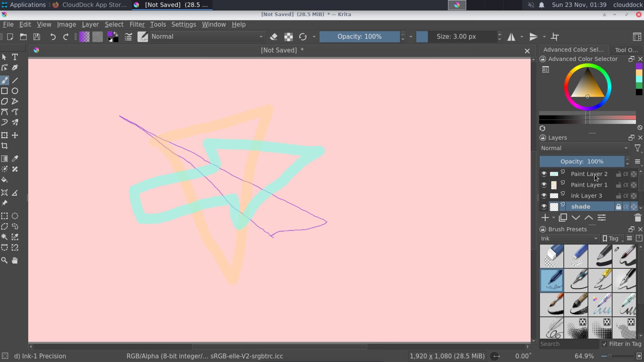The width and height of the screenshot is (644, 362).
Task: Select the Gradient tool
Action: [x=5, y=159]
